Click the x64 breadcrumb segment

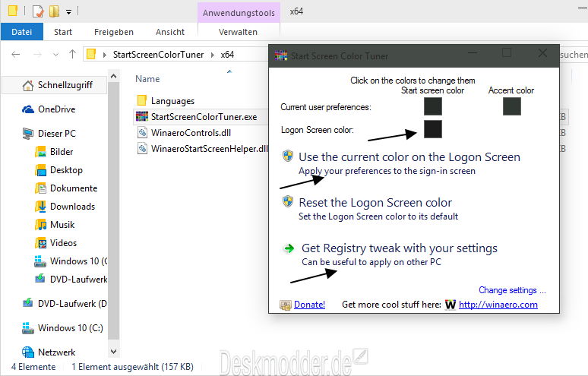click(x=227, y=55)
